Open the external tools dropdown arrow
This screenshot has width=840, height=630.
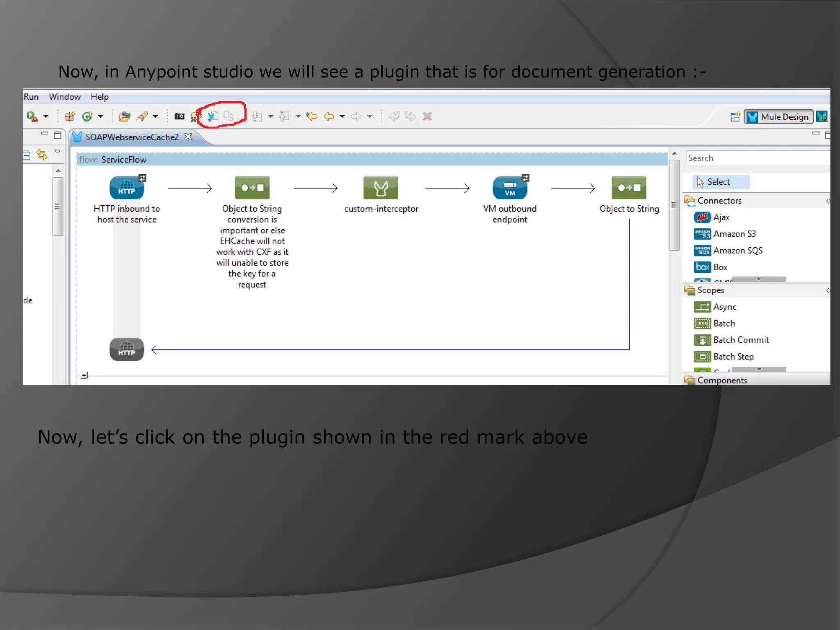pos(46,116)
